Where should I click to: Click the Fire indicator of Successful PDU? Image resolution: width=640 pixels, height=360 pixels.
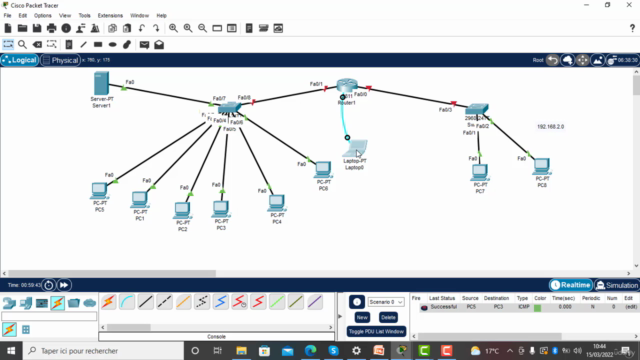tap(424, 307)
